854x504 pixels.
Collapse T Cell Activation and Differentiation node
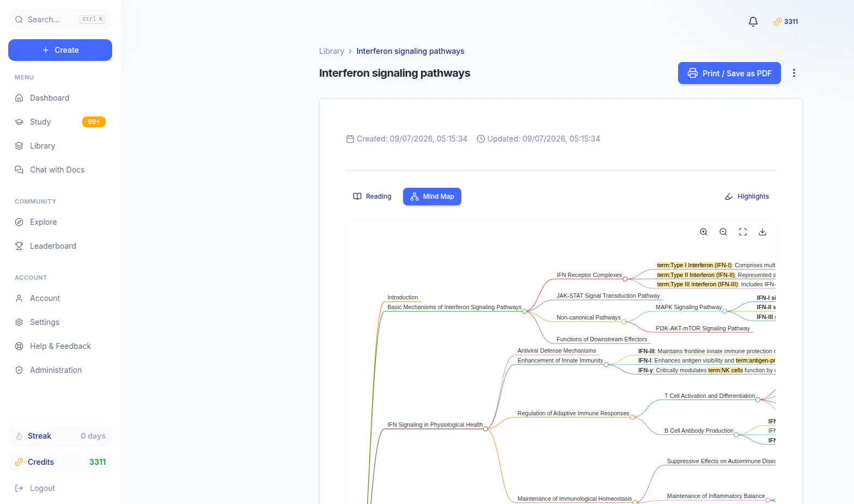click(758, 400)
